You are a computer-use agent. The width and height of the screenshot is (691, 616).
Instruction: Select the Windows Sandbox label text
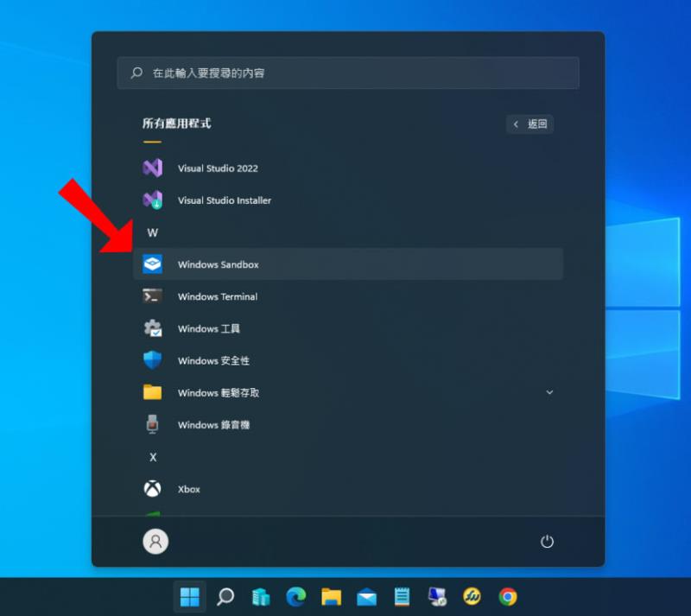click(219, 264)
